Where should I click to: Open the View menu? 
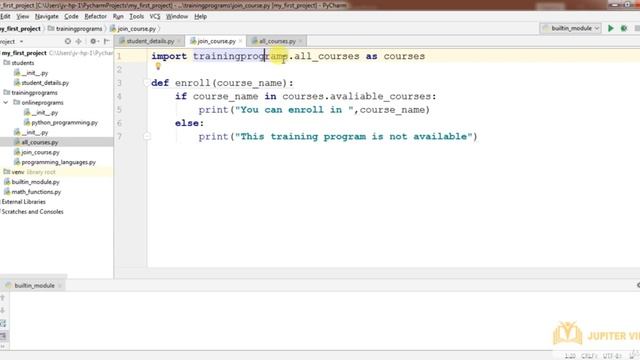pos(23,16)
